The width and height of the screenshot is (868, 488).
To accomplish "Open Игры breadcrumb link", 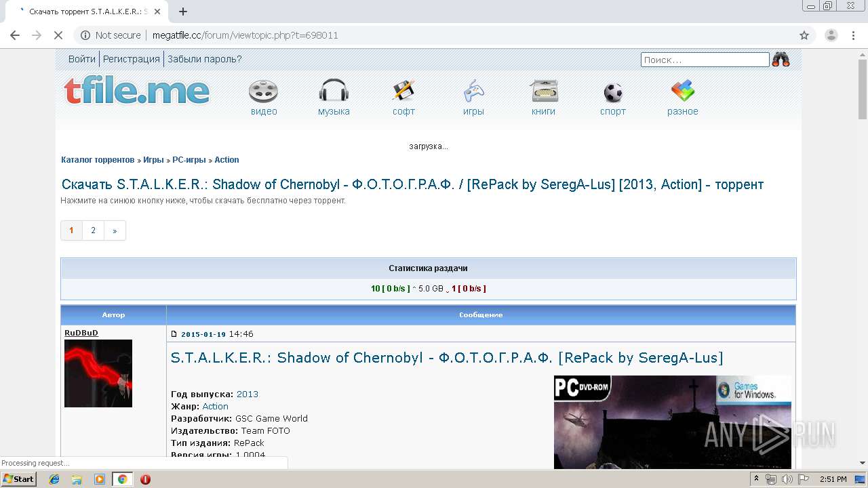I will point(153,160).
